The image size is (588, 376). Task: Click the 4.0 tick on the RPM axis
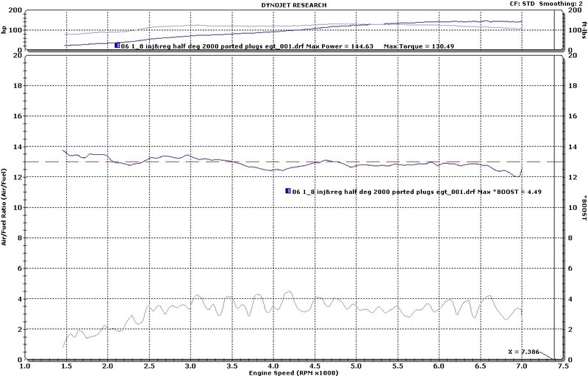click(x=273, y=366)
